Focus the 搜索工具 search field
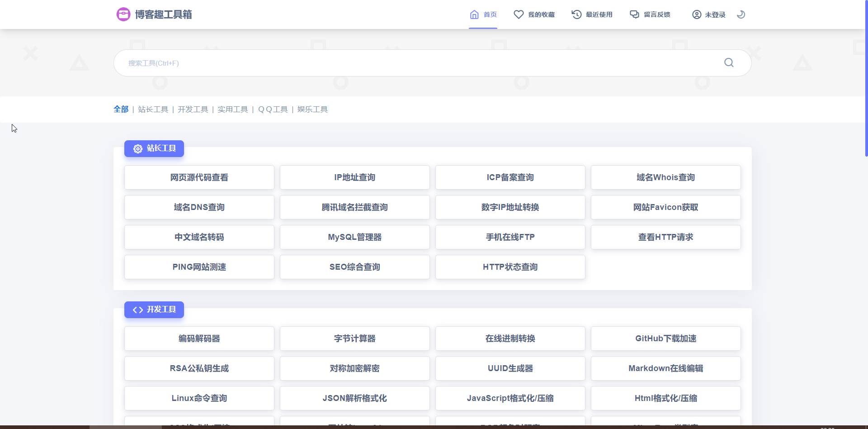 (433, 63)
